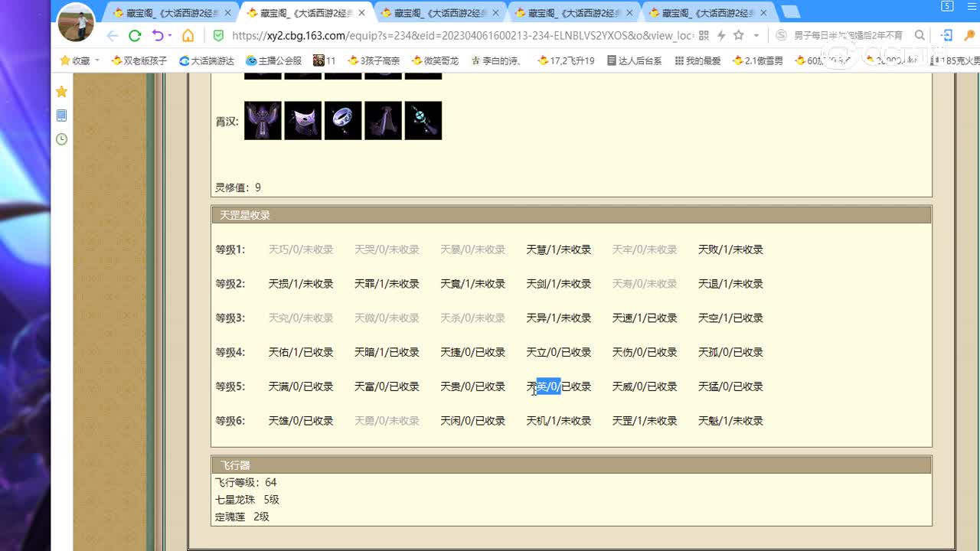The width and height of the screenshot is (980, 551).
Task: Bookmark this page with the star icon
Action: pyautogui.click(x=739, y=35)
